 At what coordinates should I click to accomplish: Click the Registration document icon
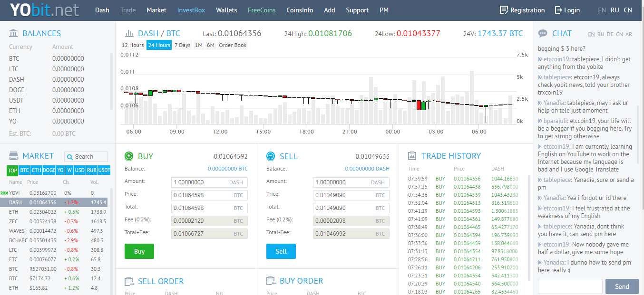(504, 10)
